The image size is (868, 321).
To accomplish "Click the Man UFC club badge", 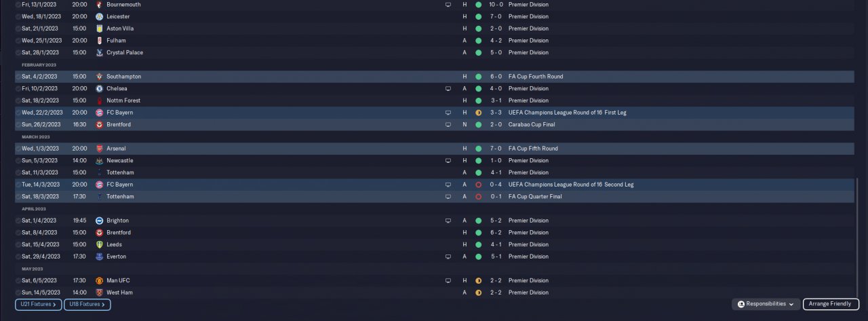I will click(x=99, y=281).
